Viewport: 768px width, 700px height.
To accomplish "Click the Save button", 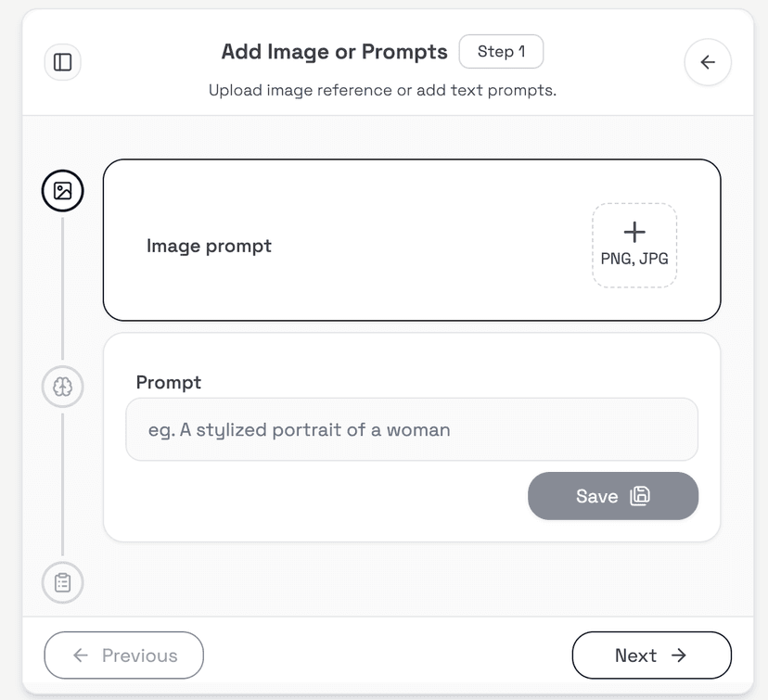I will click(x=613, y=496).
